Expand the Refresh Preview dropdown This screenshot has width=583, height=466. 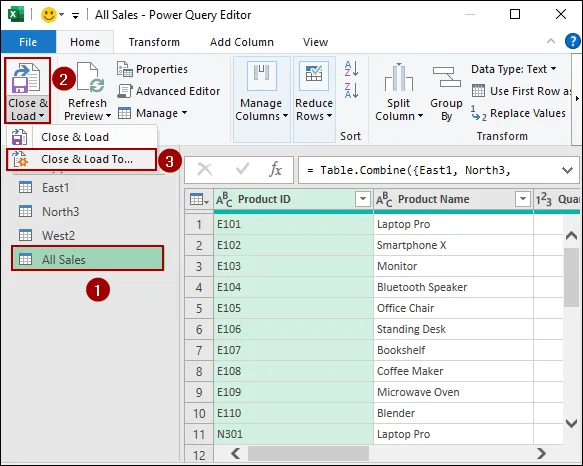(x=109, y=116)
